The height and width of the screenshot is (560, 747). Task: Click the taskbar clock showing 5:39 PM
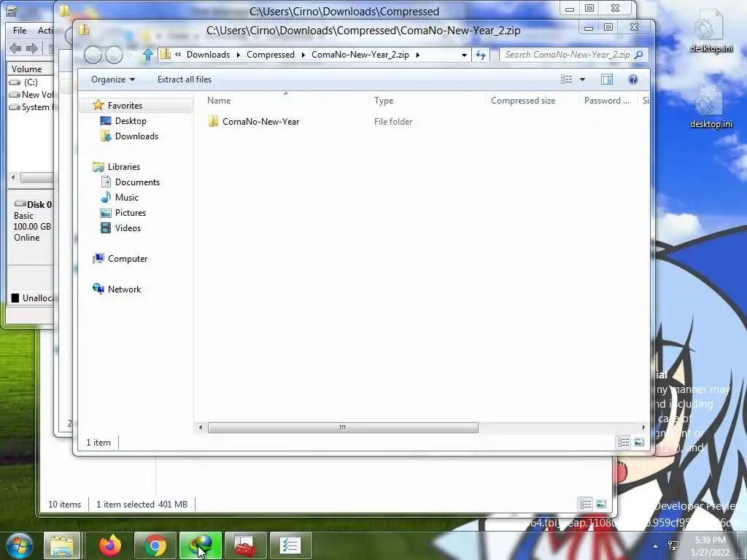(x=711, y=546)
